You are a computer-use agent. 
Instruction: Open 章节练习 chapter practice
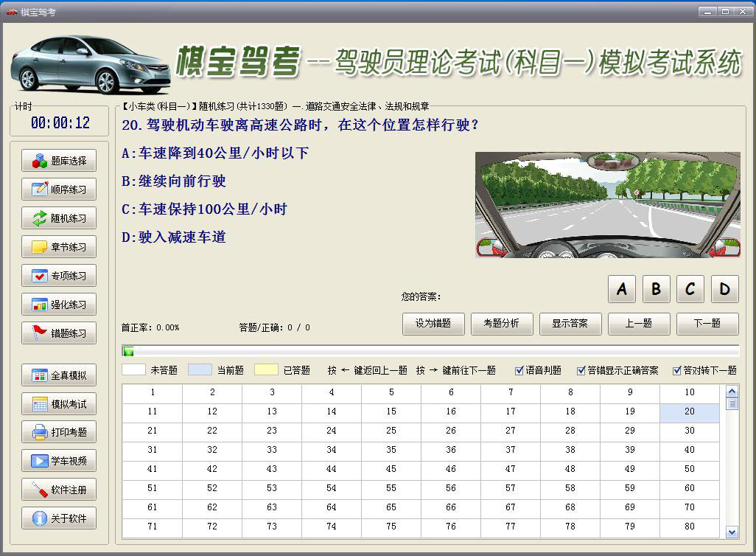click(59, 247)
